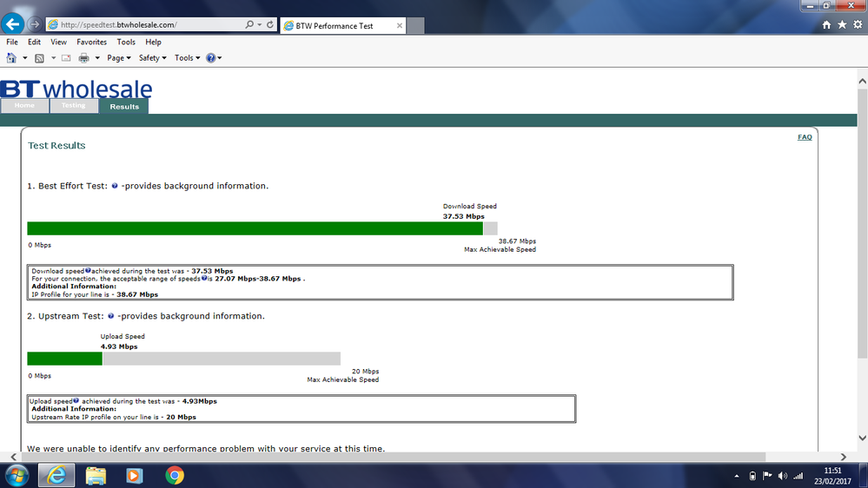Go forward with the browser forward arrow
The image size is (868, 488).
(35, 24)
